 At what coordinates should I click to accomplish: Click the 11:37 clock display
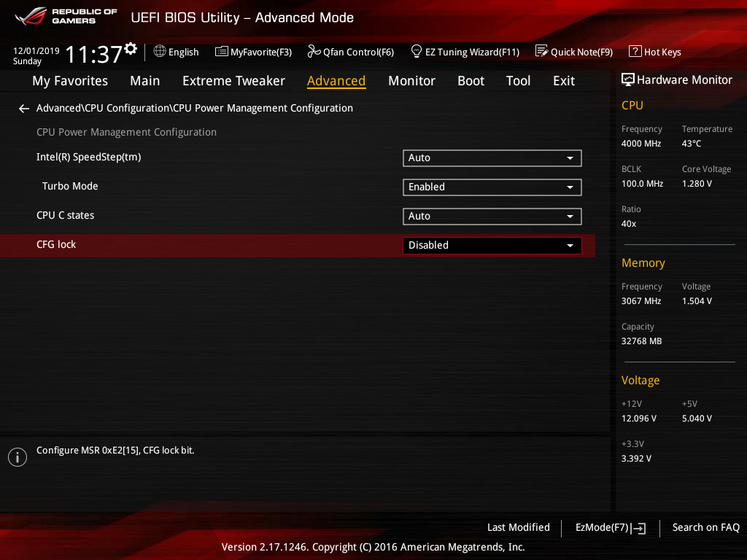pyautogui.click(x=94, y=54)
